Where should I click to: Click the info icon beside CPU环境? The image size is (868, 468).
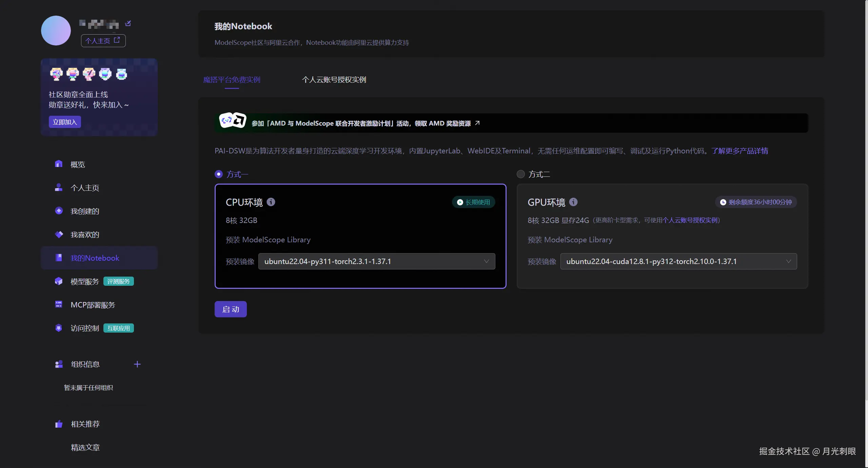(x=271, y=202)
